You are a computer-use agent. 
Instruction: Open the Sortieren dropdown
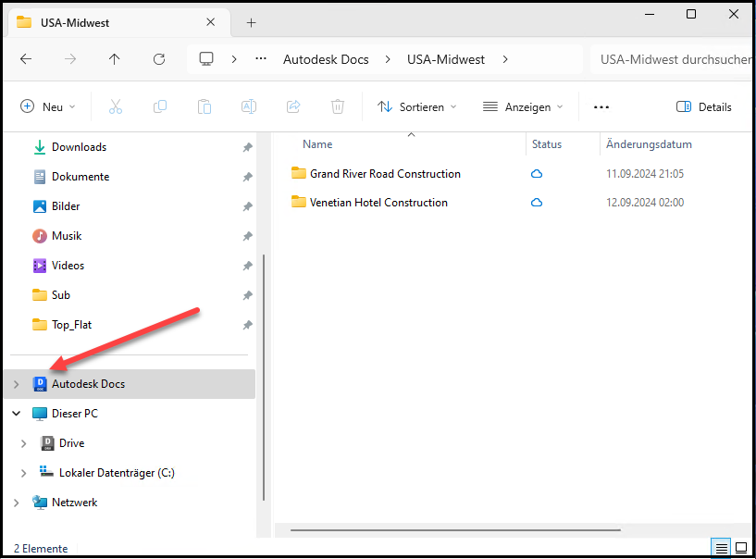click(x=416, y=106)
